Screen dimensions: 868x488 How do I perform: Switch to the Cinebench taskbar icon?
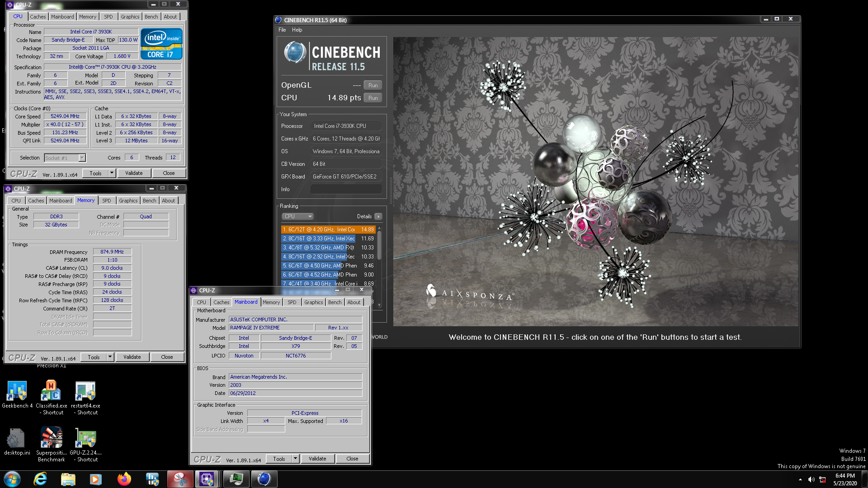click(x=264, y=479)
